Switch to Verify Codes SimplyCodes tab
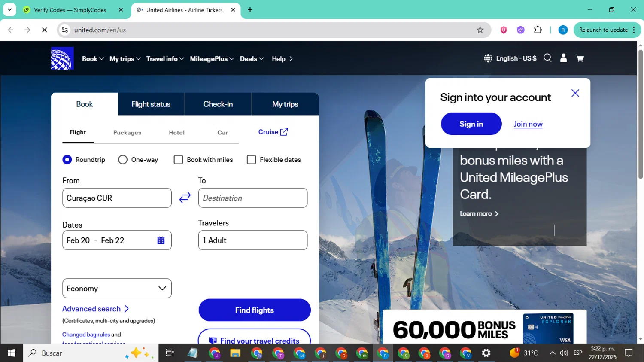Viewport: 644px width, 362px height. pos(70,10)
